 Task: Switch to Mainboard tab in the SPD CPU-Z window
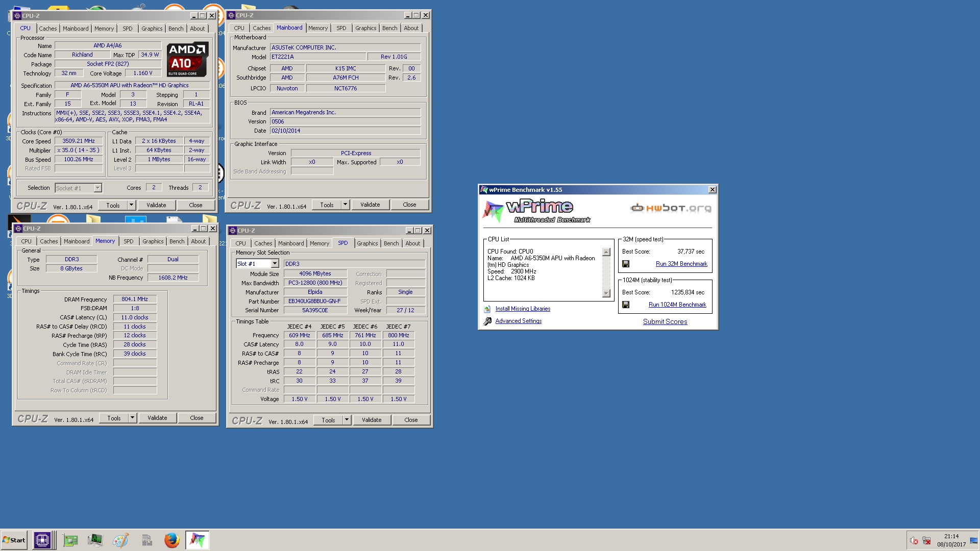coord(291,243)
